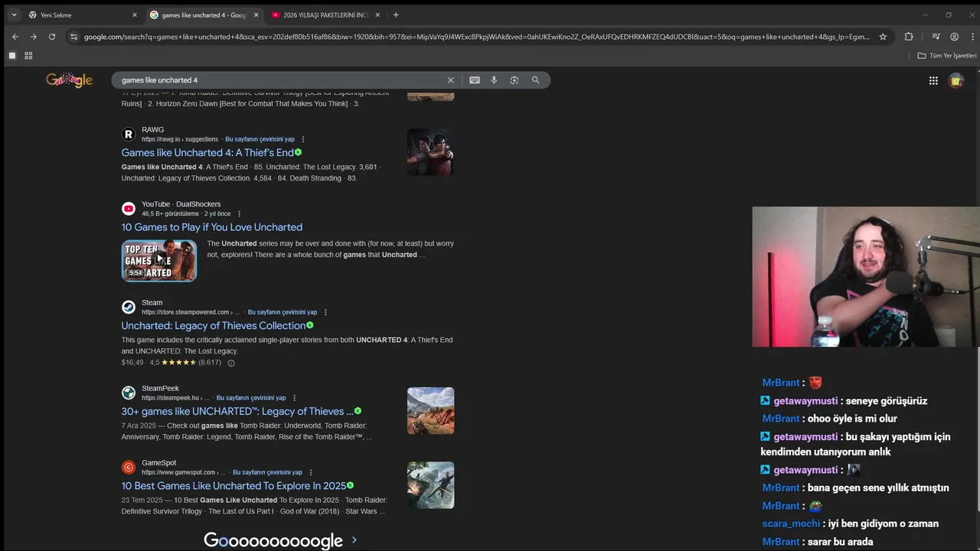The width and height of the screenshot is (980, 551).
Task: Open more options for SteamPeek result
Action: tap(294, 398)
